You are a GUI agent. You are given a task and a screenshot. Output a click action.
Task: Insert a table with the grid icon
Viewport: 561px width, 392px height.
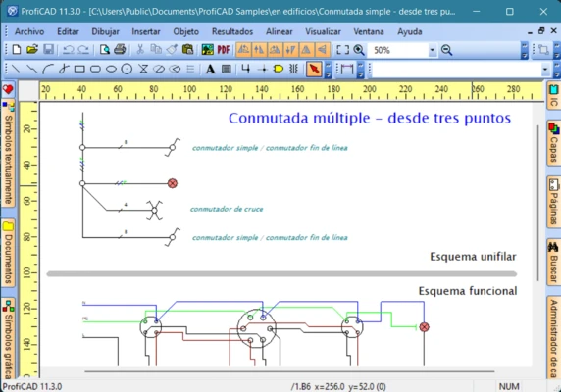pos(227,69)
